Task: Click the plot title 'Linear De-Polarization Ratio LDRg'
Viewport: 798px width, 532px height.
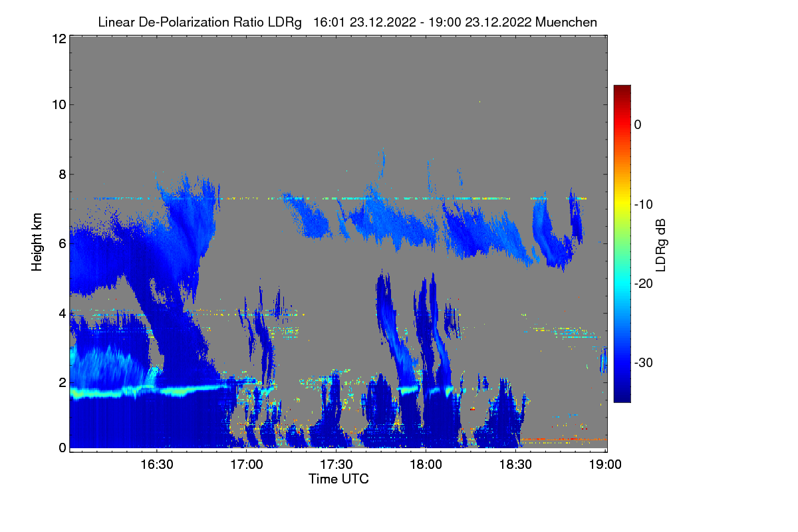Action: tap(199, 22)
